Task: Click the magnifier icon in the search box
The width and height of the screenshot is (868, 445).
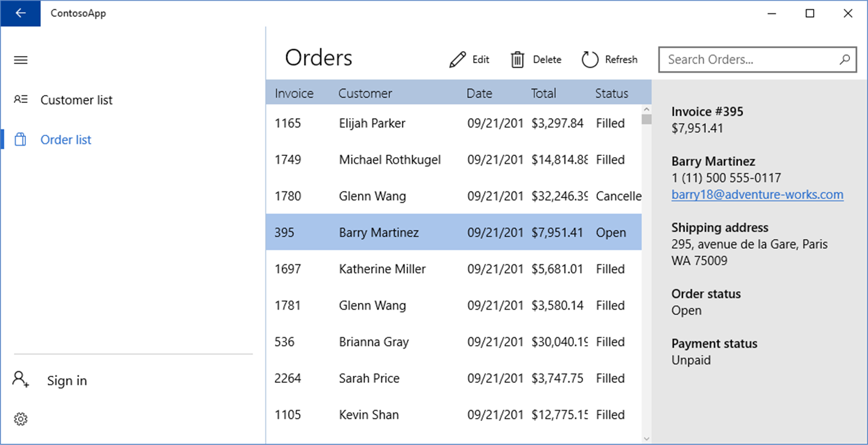Action: (844, 60)
